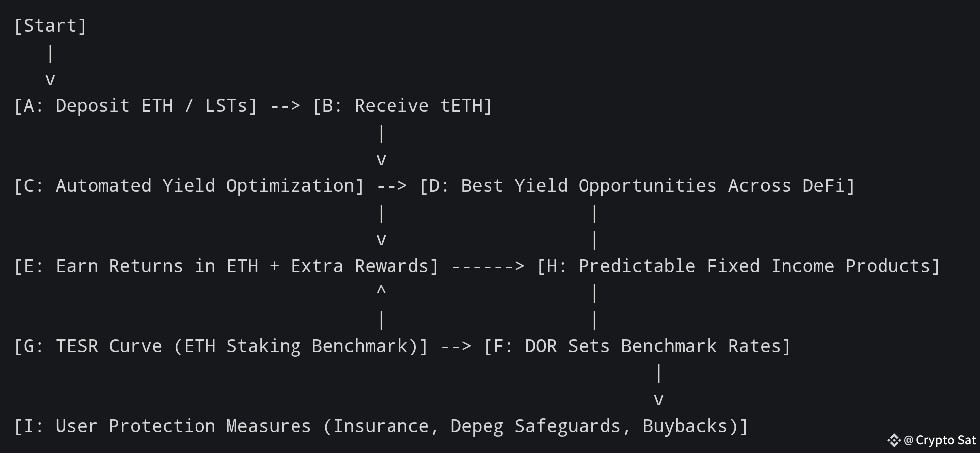The height and width of the screenshot is (453, 980).
Task: Click the 'B: Receive tETH' node
Action: (x=402, y=106)
